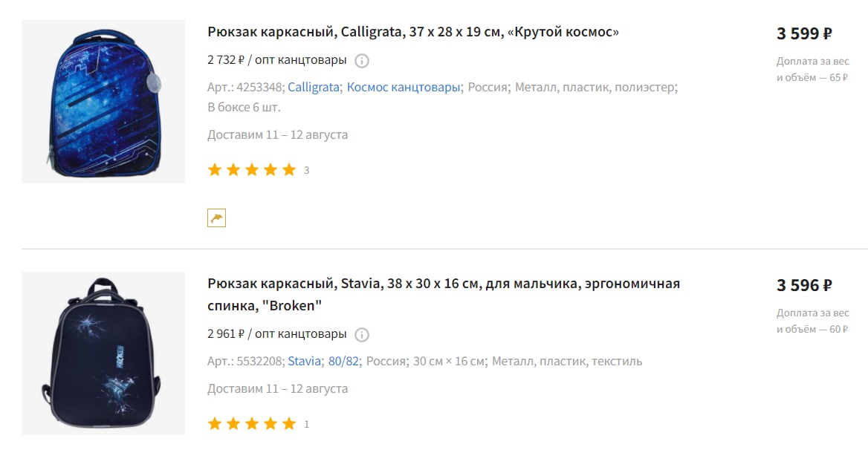Image resolution: width=868 pixels, height=470 pixels.
Task: Follow the 80/82 link
Action: pyautogui.click(x=344, y=361)
